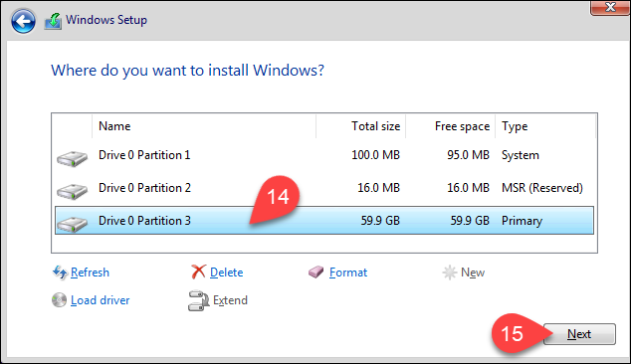
Task: Click Next to continue installation
Action: coord(579,334)
